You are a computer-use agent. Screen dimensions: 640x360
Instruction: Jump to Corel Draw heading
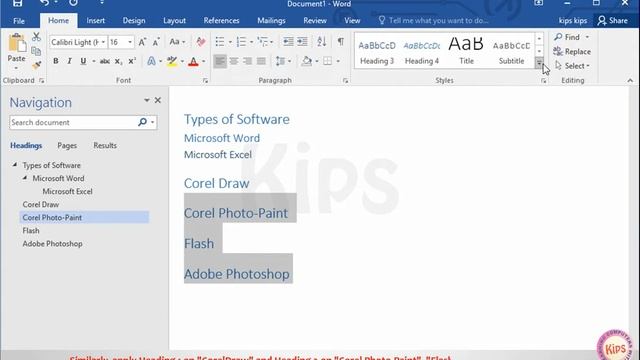tap(41, 204)
